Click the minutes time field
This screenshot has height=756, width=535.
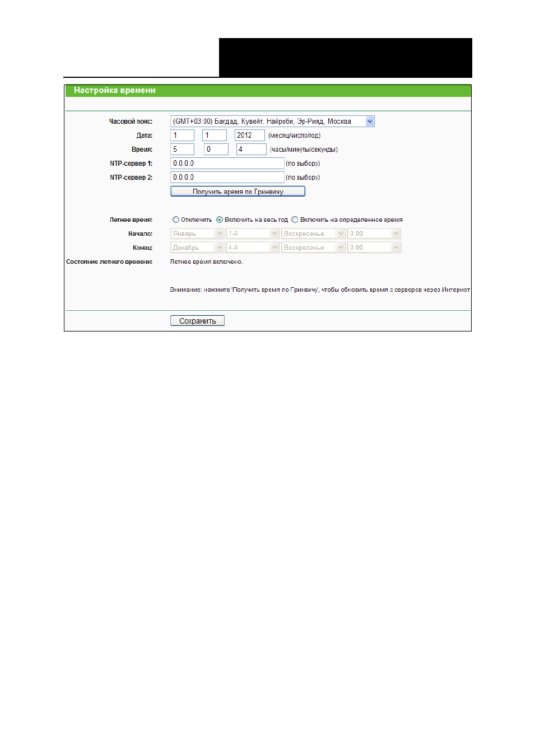pos(216,150)
